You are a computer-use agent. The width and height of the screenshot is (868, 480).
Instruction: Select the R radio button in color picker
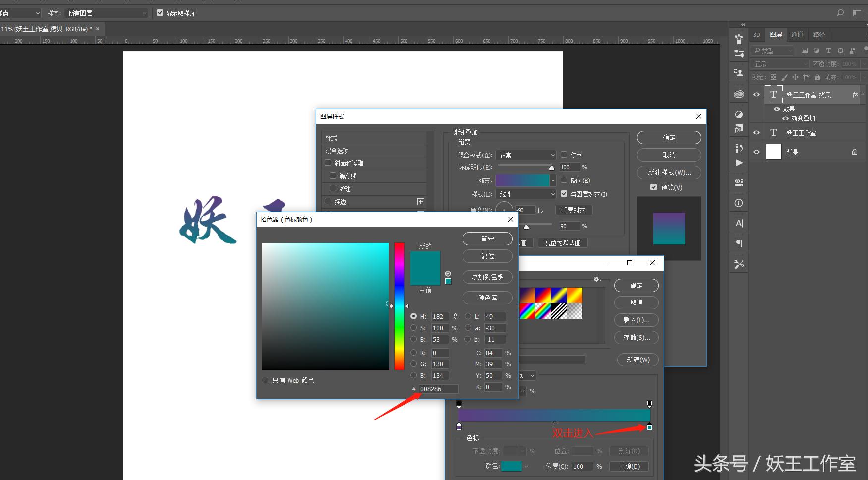pos(413,353)
